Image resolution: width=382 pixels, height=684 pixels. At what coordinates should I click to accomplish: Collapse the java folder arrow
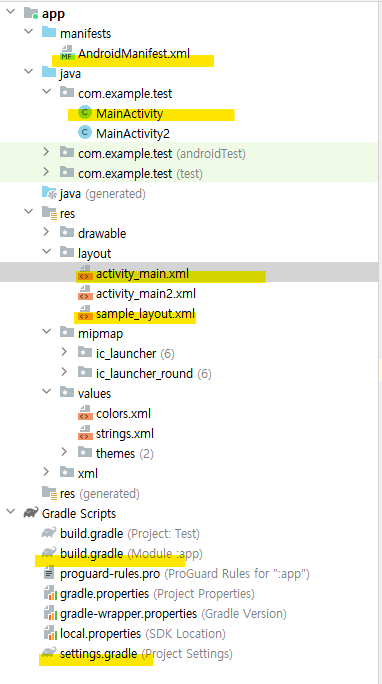click(x=28, y=73)
